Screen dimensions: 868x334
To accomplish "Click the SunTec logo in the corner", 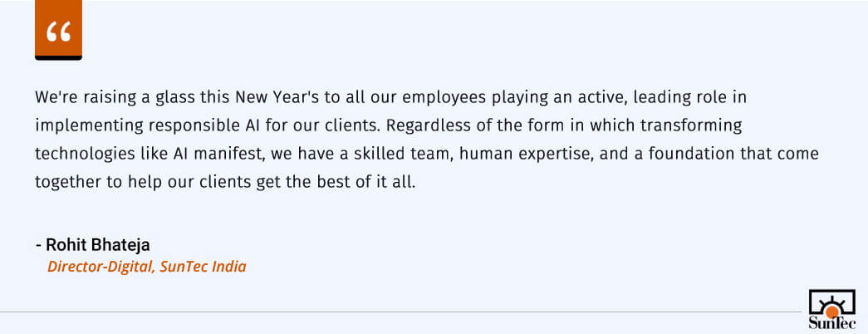I will click(x=831, y=309).
